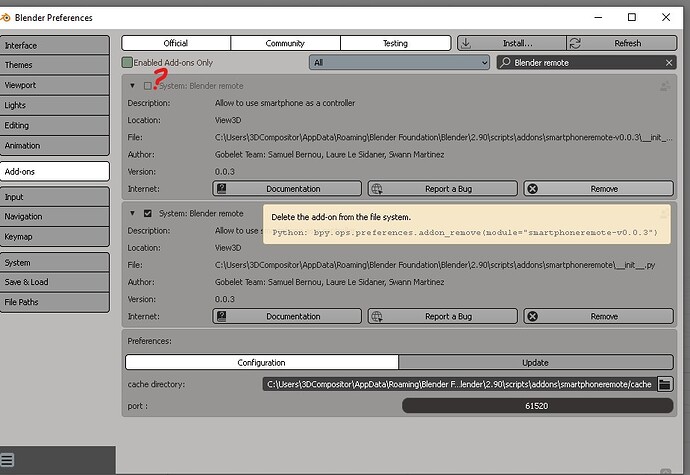The height and width of the screenshot is (475, 690).
Task: Open Navigation preferences
Action: coord(55,217)
